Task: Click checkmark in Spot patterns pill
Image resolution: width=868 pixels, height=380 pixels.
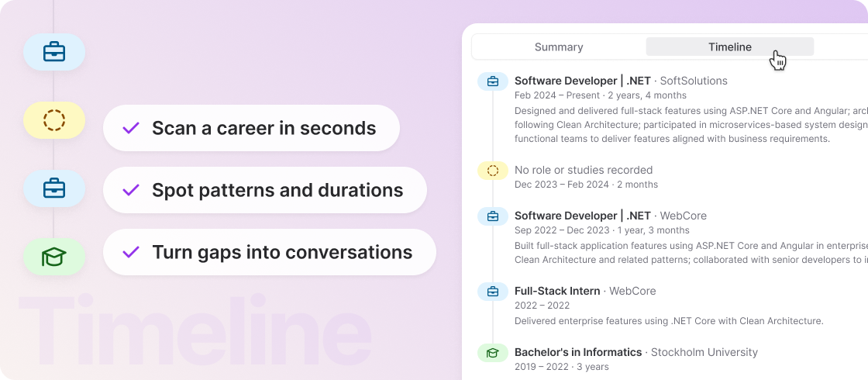Action: (131, 191)
